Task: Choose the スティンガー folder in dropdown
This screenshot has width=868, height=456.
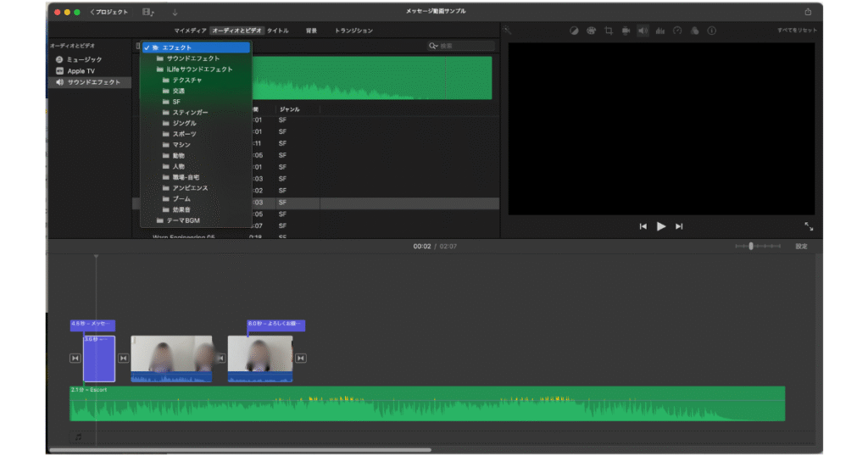Action: [x=190, y=113]
